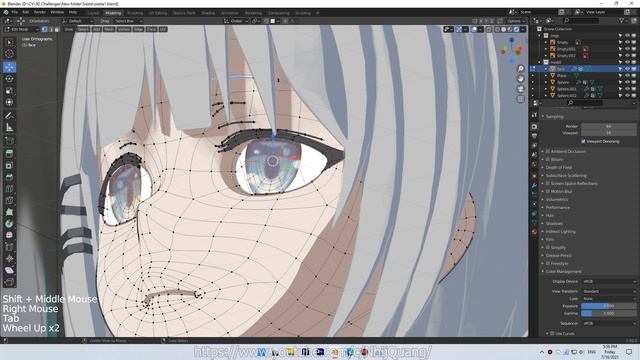Select the Inset Faces tool
Viewport: 640px width, 360px height.
(x=9, y=165)
